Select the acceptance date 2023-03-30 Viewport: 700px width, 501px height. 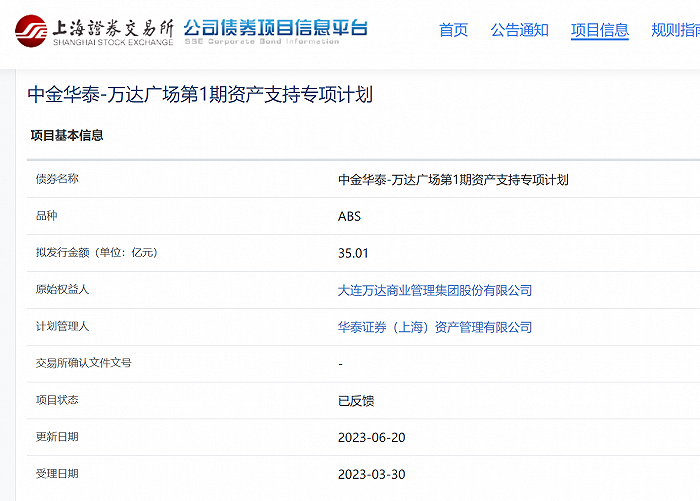[x=371, y=474]
